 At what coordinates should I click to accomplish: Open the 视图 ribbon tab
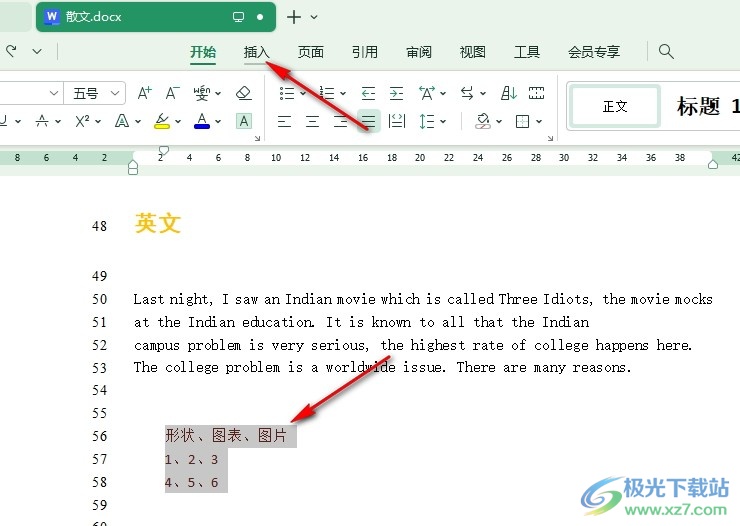coord(472,51)
